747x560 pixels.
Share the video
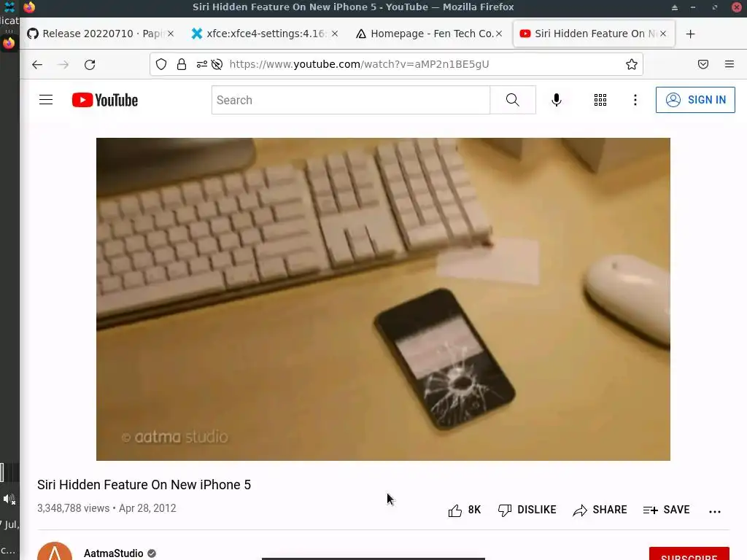[600, 510]
